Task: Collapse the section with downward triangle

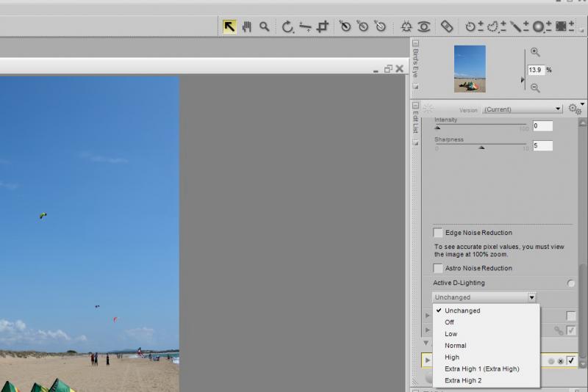Action: (x=426, y=343)
